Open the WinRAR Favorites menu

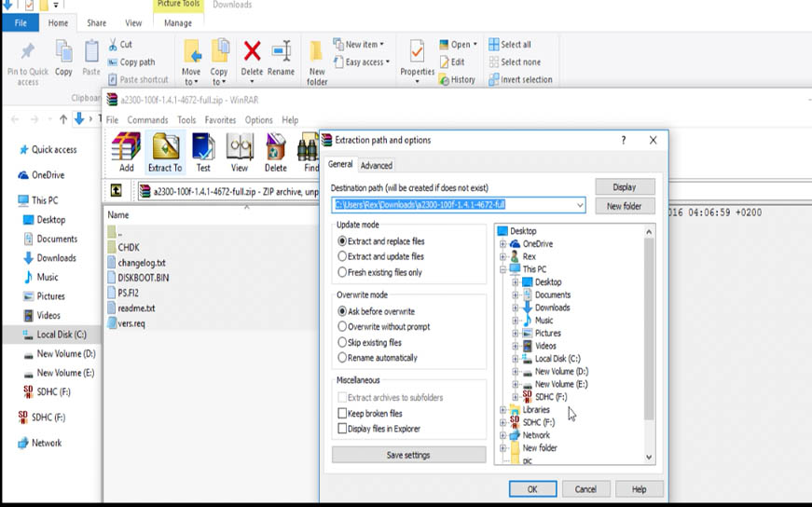click(220, 120)
